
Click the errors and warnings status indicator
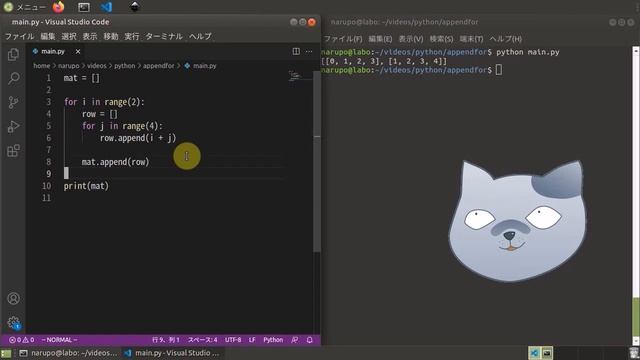[22, 340]
